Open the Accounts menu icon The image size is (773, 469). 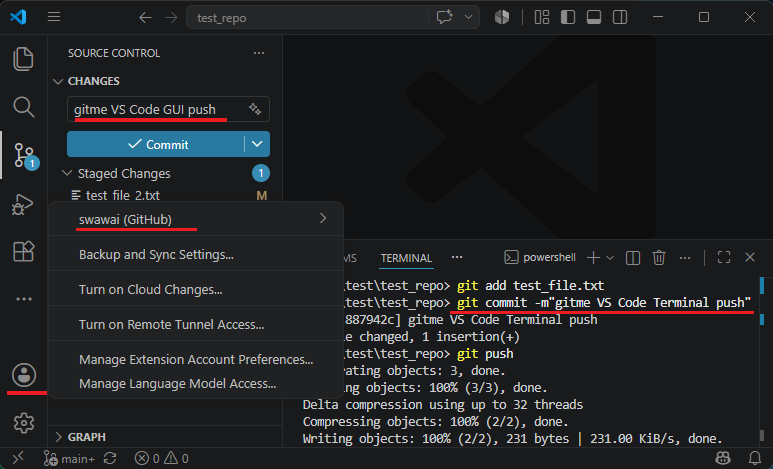coord(24,375)
